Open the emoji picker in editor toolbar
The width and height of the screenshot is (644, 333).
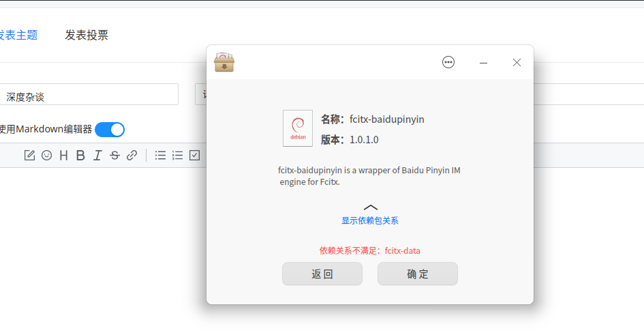coord(47,156)
